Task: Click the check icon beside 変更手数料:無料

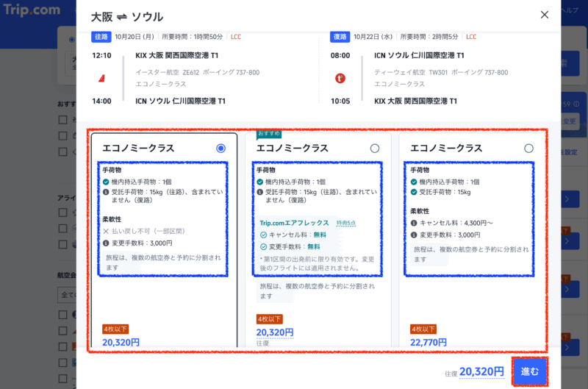Action: point(263,247)
